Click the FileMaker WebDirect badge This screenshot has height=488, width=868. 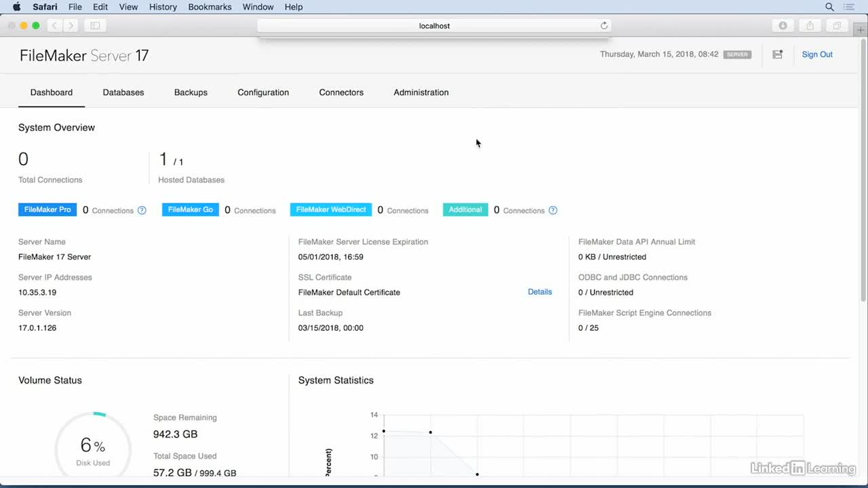coord(331,209)
